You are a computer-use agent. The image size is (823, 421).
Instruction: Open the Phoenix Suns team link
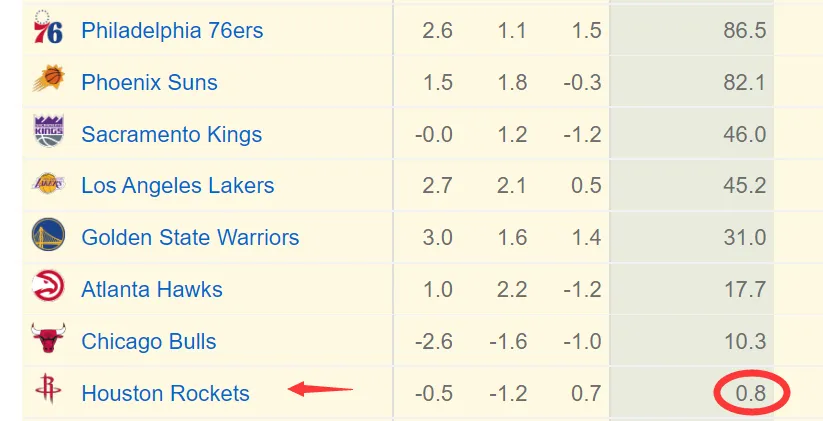point(149,82)
